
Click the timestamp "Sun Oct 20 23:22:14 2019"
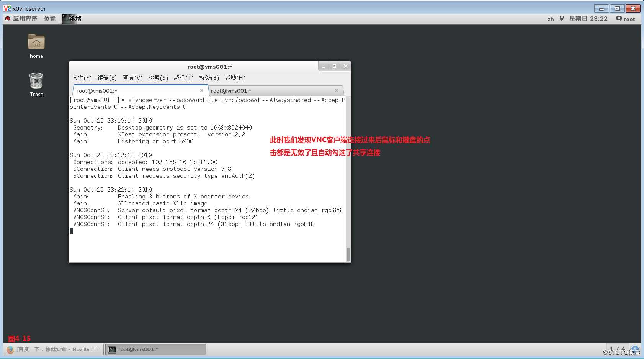pyautogui.click(x=111, y=190)
